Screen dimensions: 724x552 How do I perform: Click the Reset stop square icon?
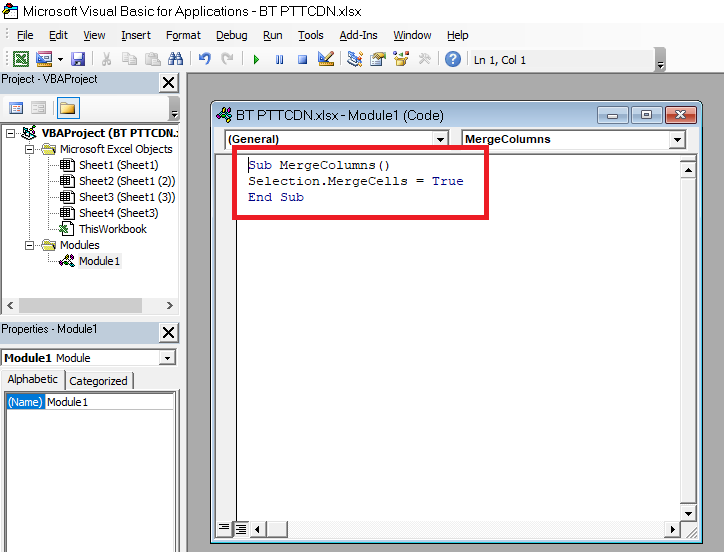[x=302, y=60]
